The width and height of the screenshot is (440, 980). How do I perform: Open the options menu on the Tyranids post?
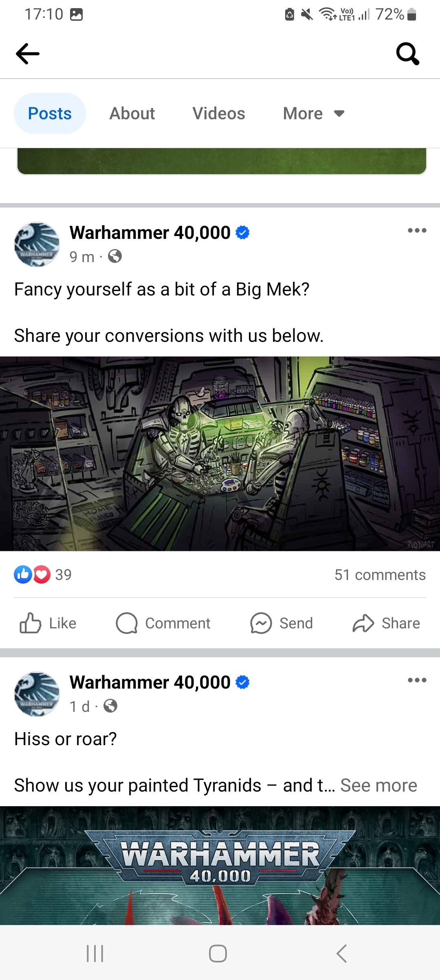click(417, 680)
